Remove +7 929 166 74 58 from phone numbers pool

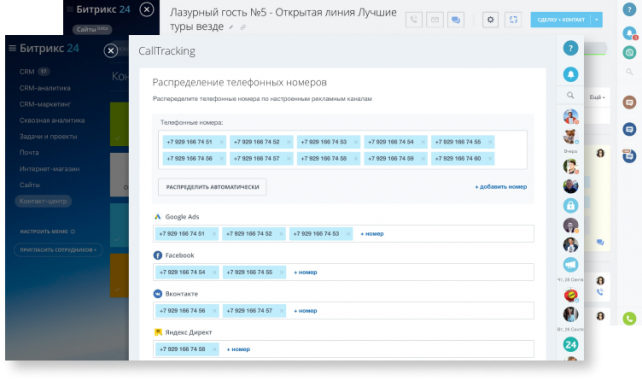click(x=356, y=158)
